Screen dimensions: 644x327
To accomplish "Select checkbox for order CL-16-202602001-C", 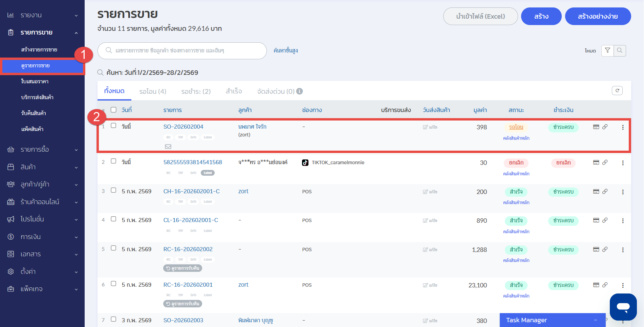I will pyautogui.click(x=113, y=219).
